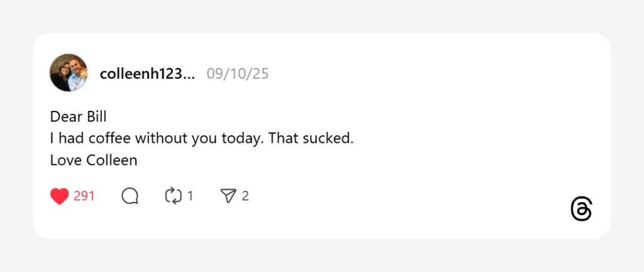Click the share count of 2

(x=245, y=196)
